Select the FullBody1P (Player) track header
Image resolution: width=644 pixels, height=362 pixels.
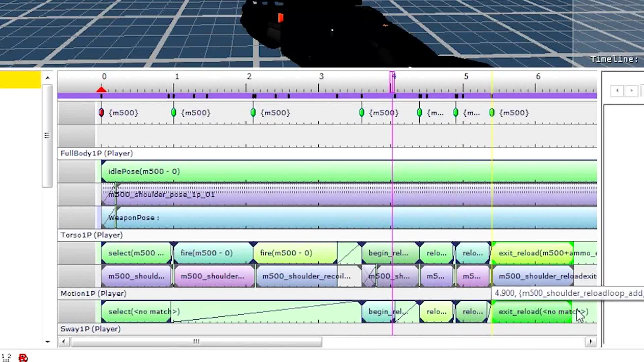pos(97,153)
